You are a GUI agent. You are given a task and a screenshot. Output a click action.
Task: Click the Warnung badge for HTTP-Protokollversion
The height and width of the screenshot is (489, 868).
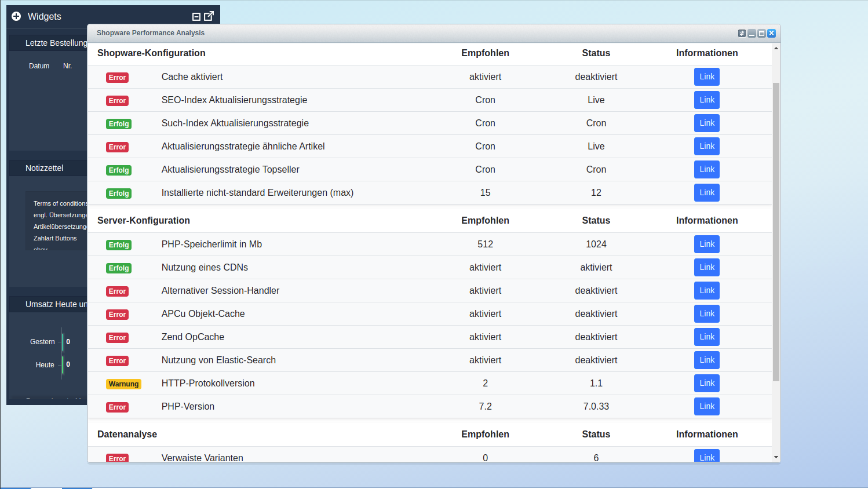[123, 384]
